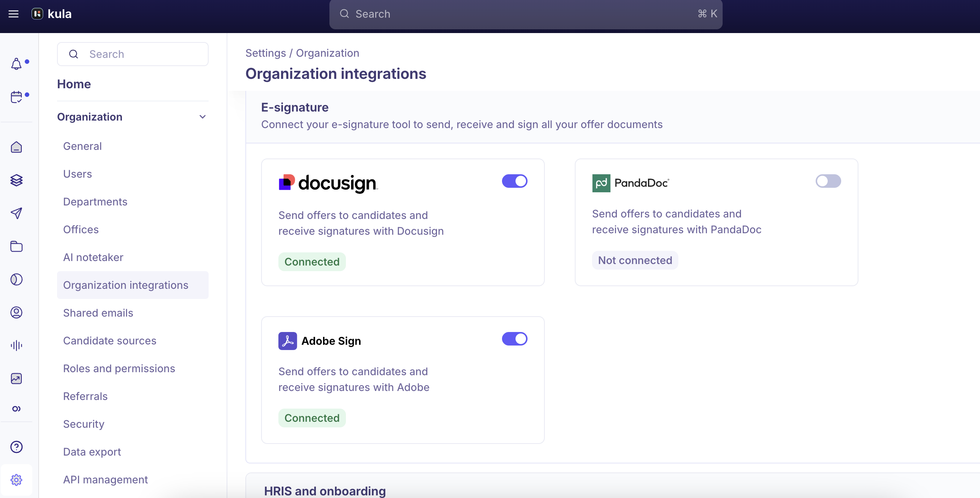Select Organization integrations in sidebar
The image size is (980, 498).
pos(133,285)
